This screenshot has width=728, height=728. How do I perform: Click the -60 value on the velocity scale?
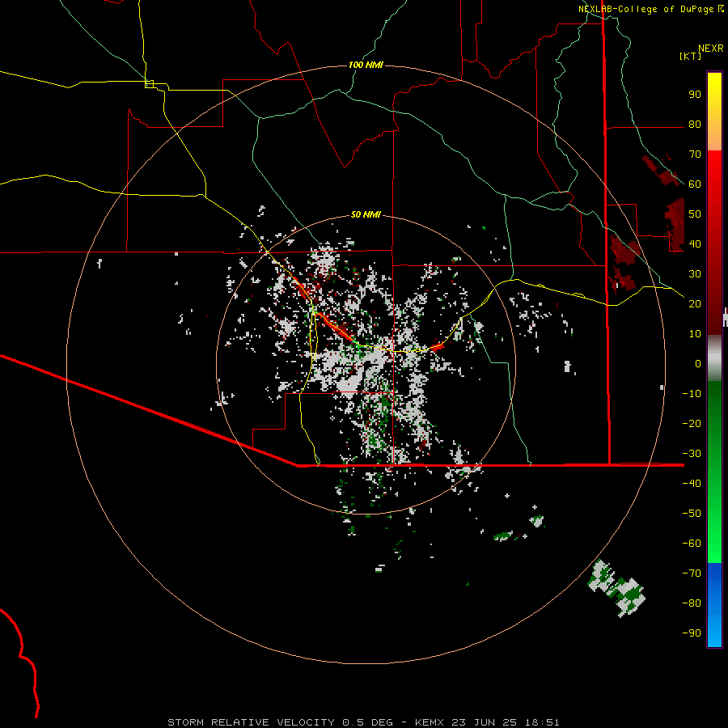coord(692,544)
